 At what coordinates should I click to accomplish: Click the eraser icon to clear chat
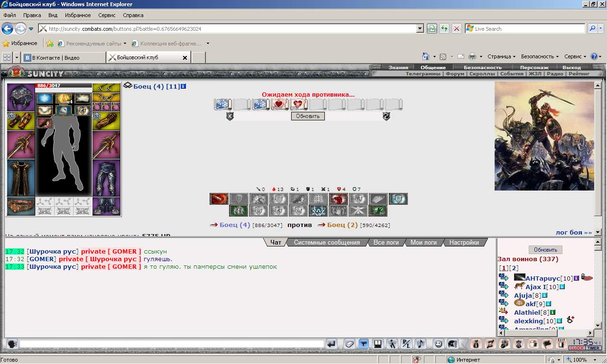point(349,344)
